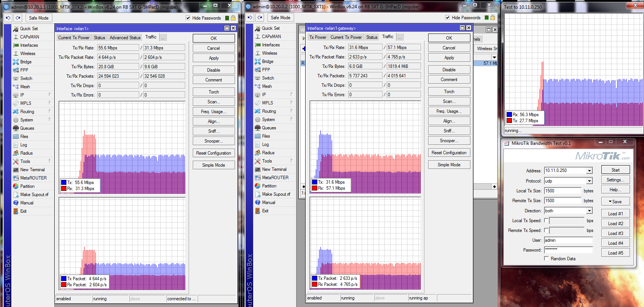
Task: Click Reset Configuration in wlan1 window
Action: (214, 153)
